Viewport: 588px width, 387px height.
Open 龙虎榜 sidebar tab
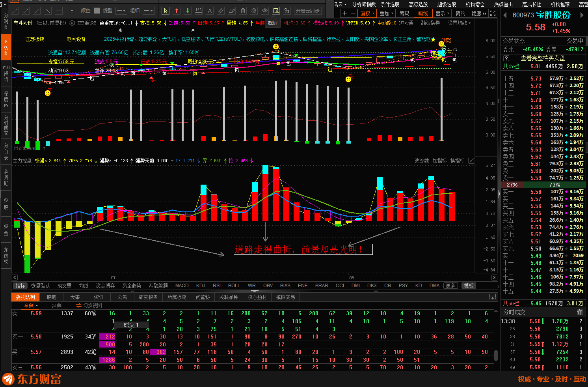click(6, 255)
